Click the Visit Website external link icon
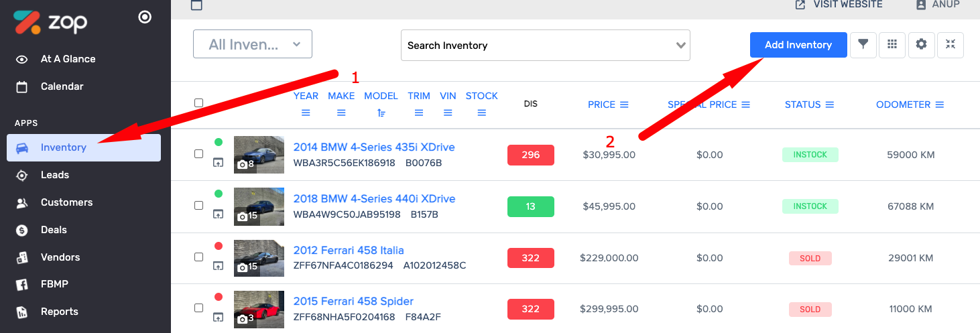Screen dimensions: 980x333 tap(800, 5)
